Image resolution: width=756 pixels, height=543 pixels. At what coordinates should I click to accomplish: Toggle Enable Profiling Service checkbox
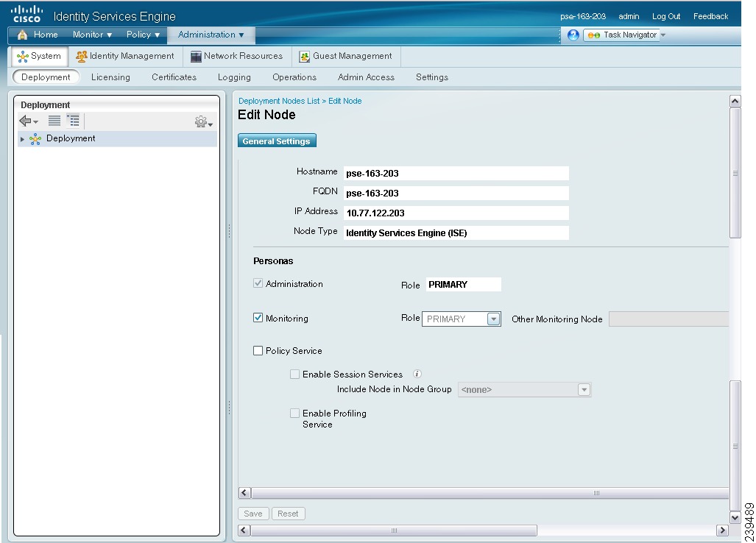[294, 413]
